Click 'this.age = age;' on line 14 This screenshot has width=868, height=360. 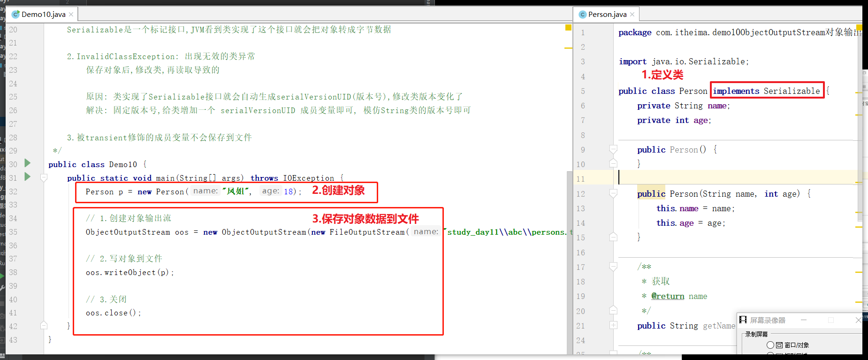(x=691, y=223)
